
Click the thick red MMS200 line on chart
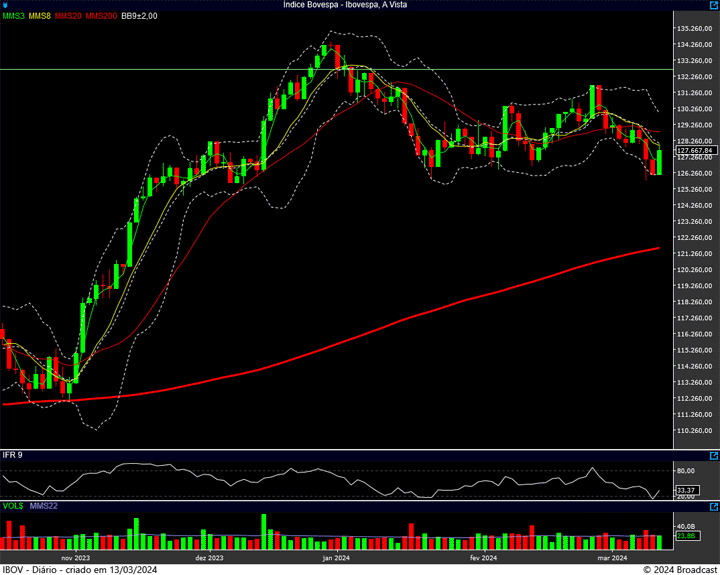400,319
